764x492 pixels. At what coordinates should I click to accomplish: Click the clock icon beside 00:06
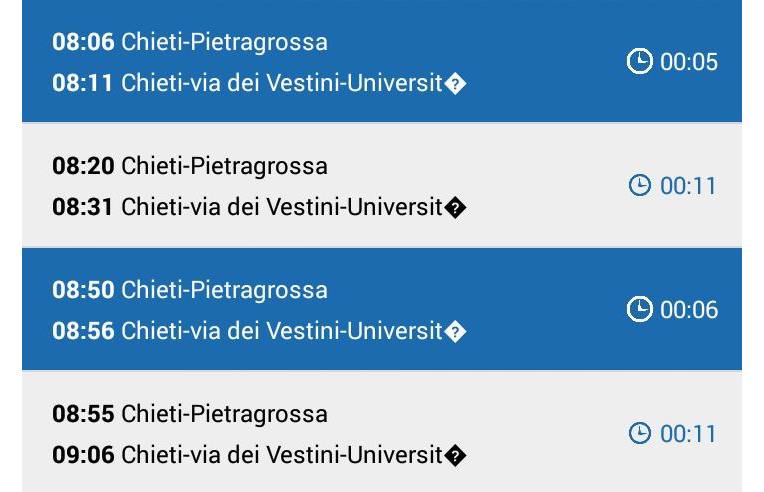(639, 310)
